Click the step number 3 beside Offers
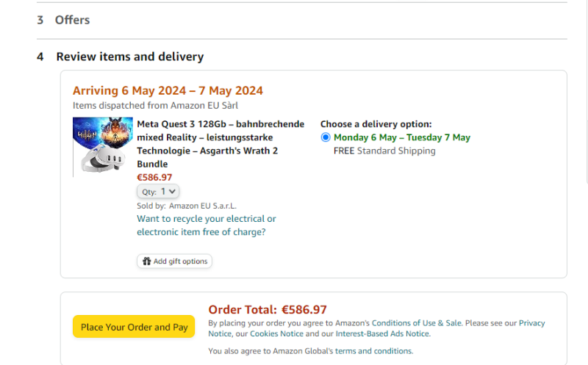This screenshot has height=365, width=588. click(x=40, y=20)
